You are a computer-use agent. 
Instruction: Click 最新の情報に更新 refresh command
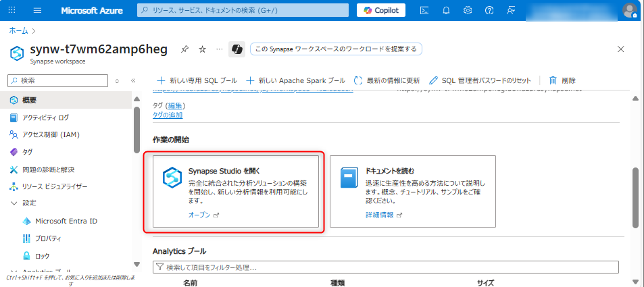[387, 80]
